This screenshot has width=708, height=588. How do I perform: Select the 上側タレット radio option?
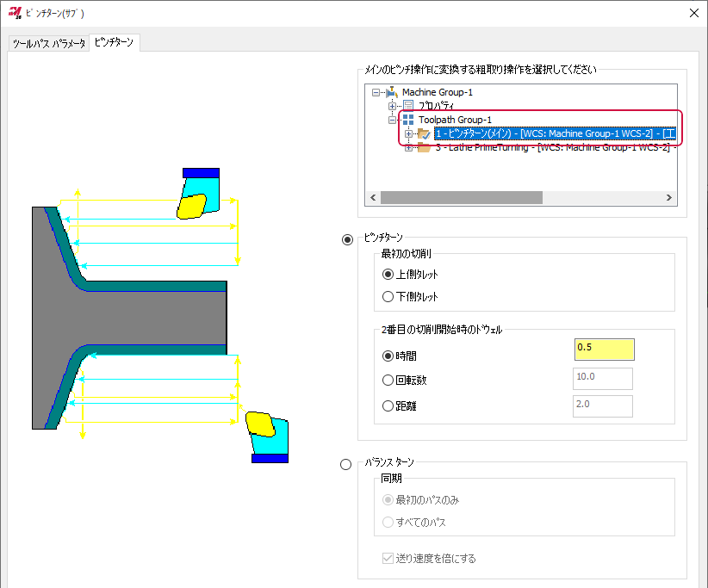tap(388, 275)
